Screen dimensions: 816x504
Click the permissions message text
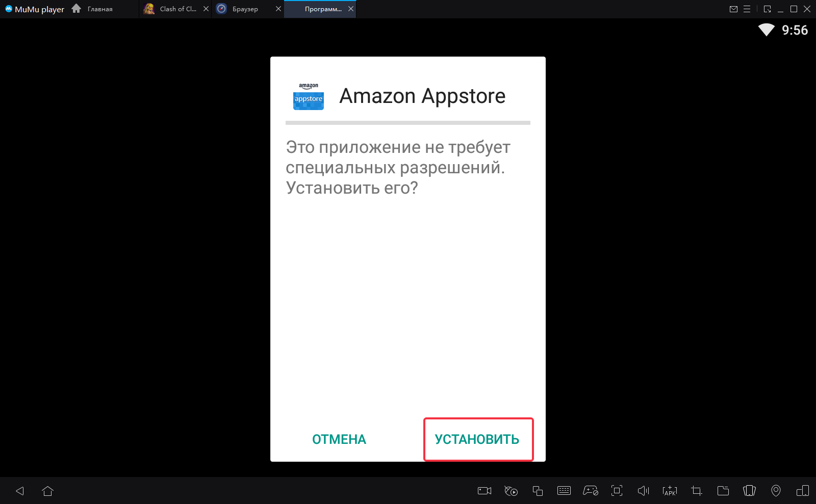[x=398, y=167]
